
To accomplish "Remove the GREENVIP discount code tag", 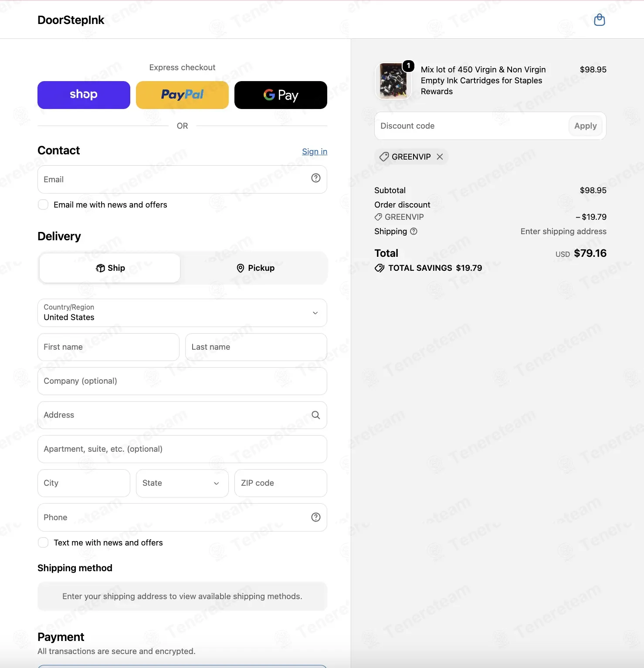I will (x=440, y=157).
